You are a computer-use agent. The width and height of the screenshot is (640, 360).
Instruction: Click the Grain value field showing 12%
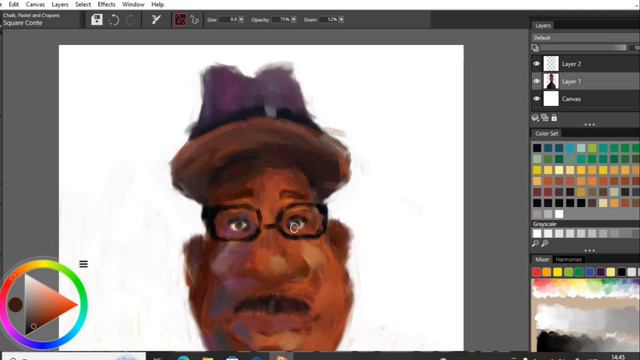coord(329,20)
